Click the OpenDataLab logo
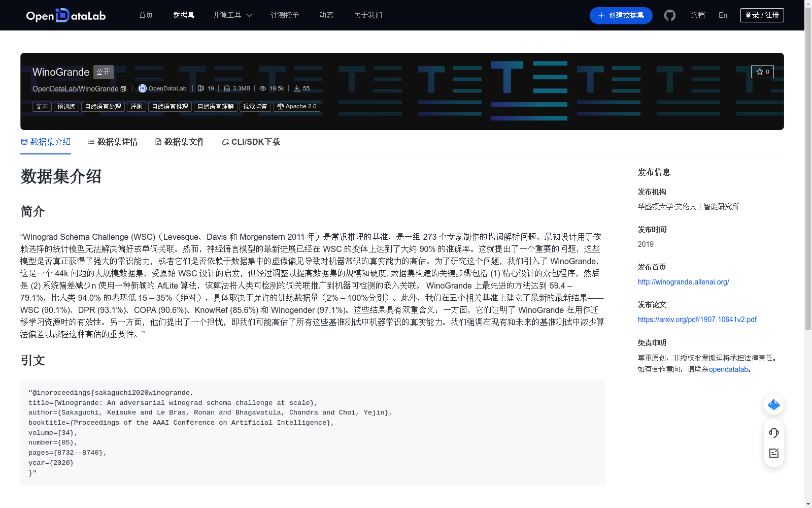This screenshot has width=812, height=508. (66, 15)
